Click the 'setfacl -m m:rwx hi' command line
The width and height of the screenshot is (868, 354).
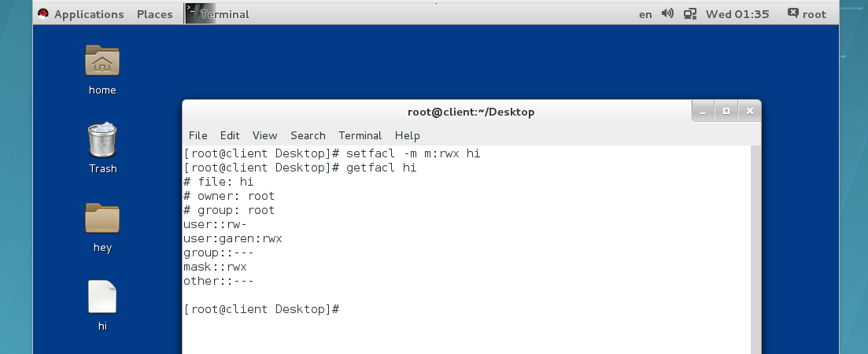[x=331, y=153]
